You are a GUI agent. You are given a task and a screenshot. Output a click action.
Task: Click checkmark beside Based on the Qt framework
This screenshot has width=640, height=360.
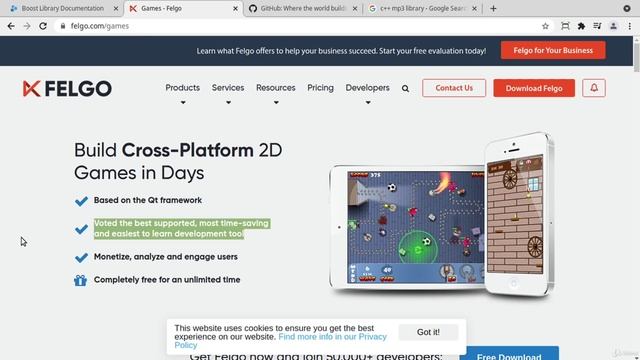[x=81, y=201]
